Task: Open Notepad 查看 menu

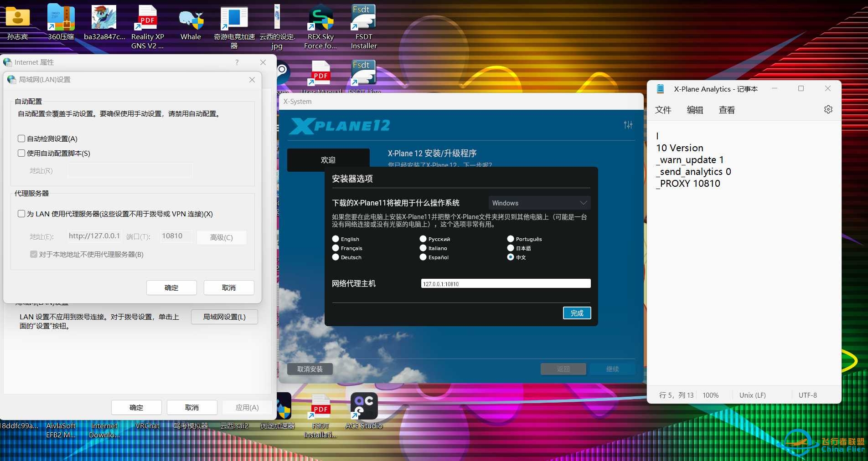Action: [727, 110]
